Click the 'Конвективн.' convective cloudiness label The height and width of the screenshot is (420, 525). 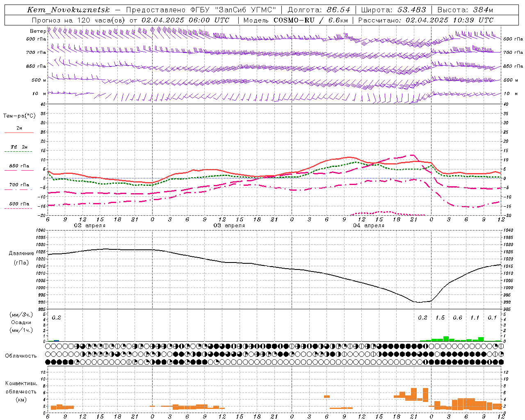click(x=21, y=383)
